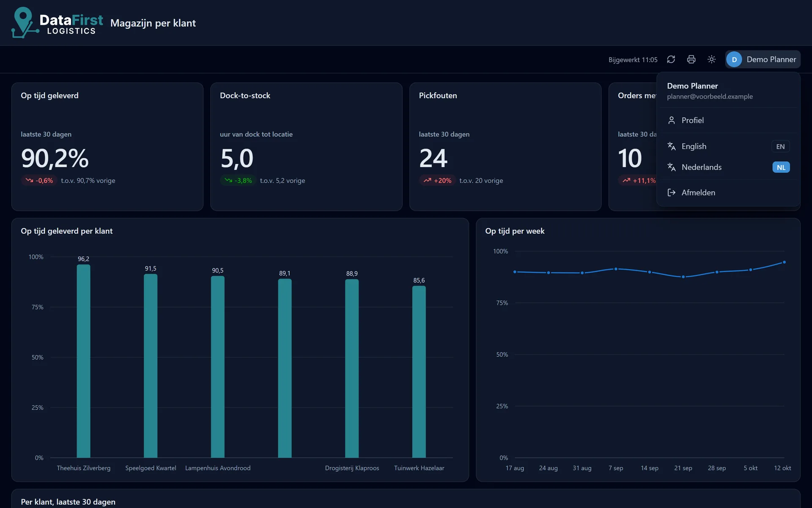Viewport: 812px width, 508px height.
Task: Click the NL language badge
Action: tap(781, 167)
